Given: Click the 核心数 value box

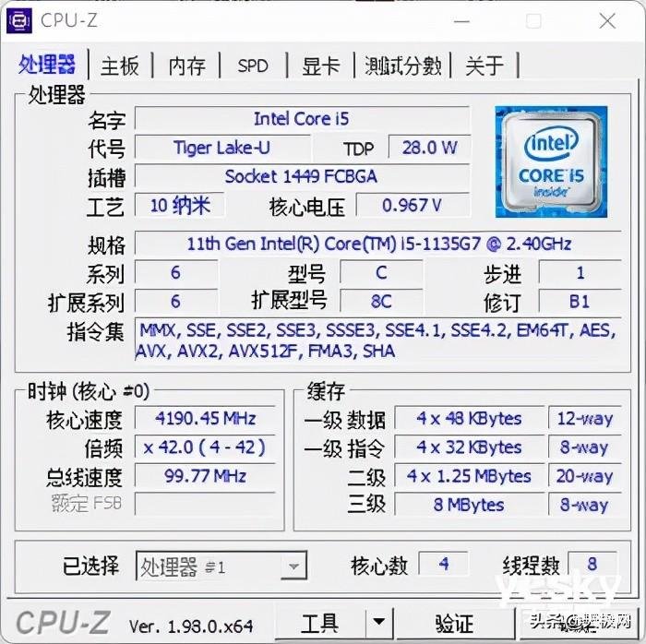Looking at the screenshot, I should click(443, 564).
